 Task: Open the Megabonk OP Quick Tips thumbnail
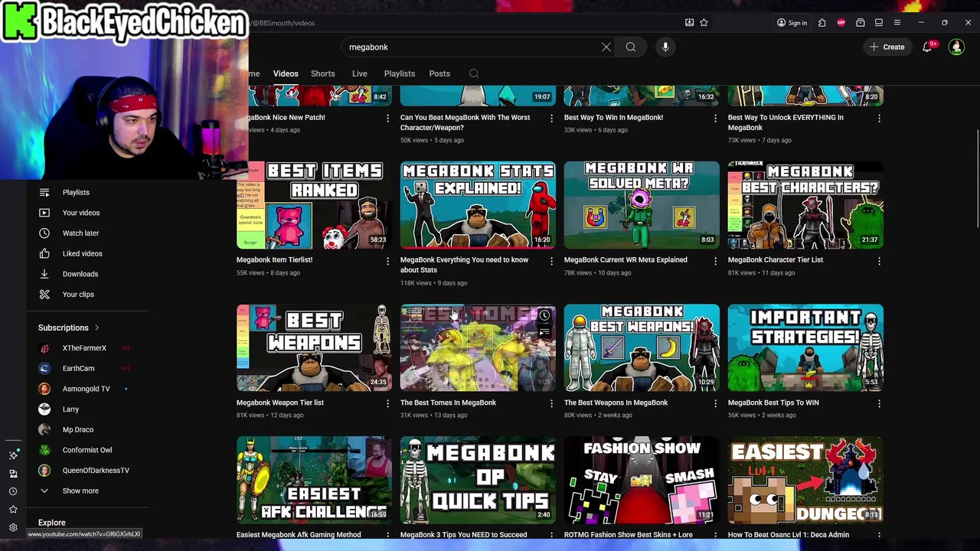click(478, 480)
